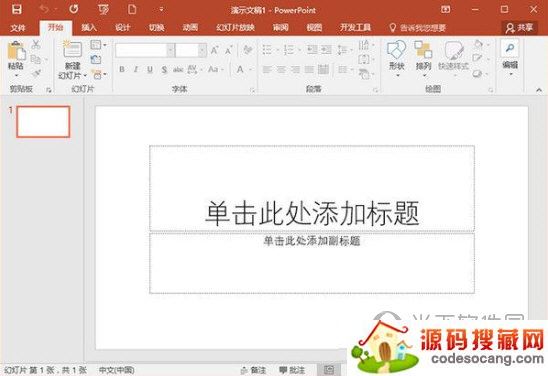Start slideshow from beginning via quick access icon

pyautogui.click(x=103, y=9)
